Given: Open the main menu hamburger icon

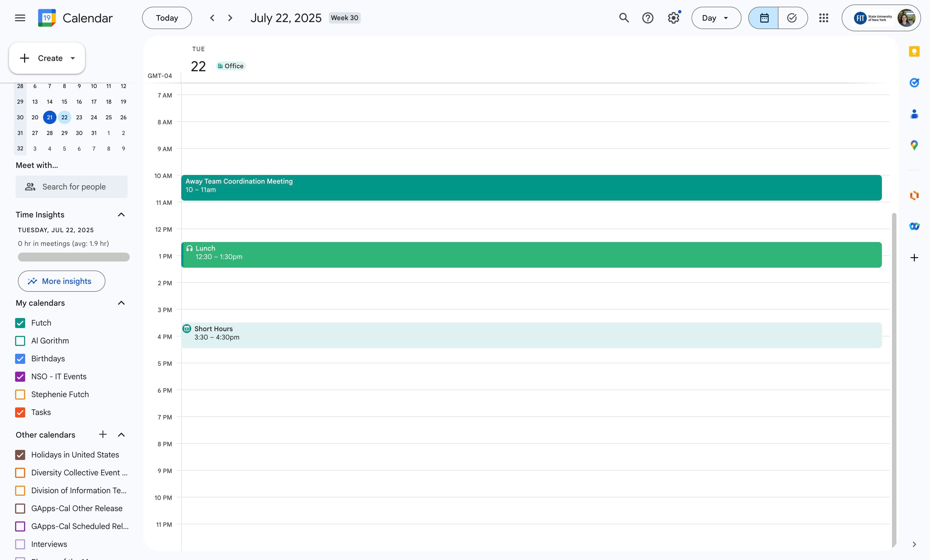Looking at the screenshot, I should pos(20,18).
